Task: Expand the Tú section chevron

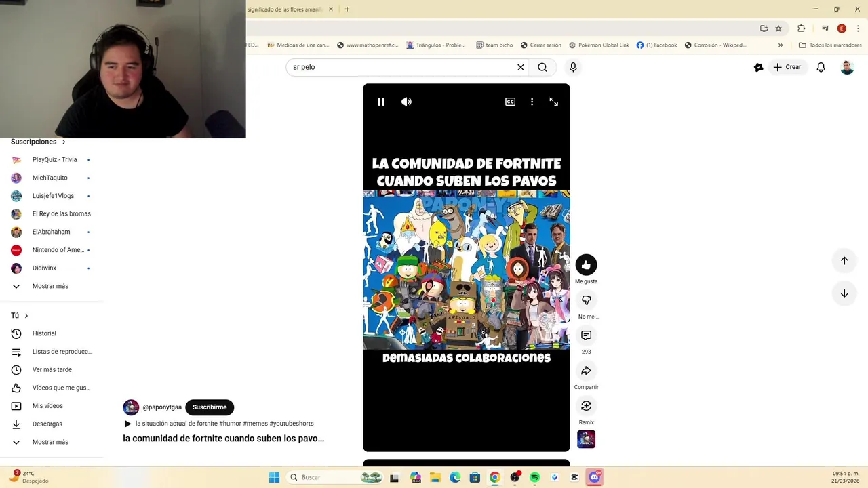Action: click(x=26, y=316)
